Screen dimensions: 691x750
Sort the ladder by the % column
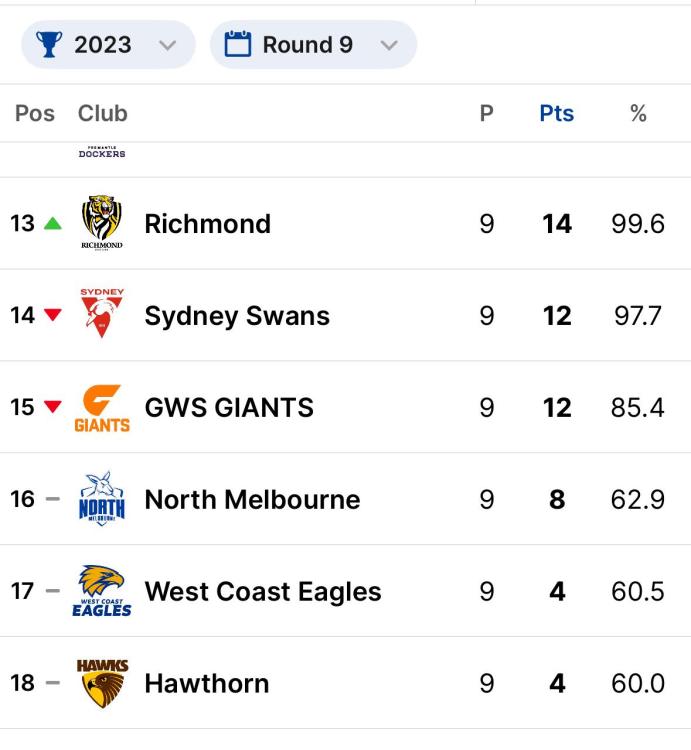coord(638,113)
